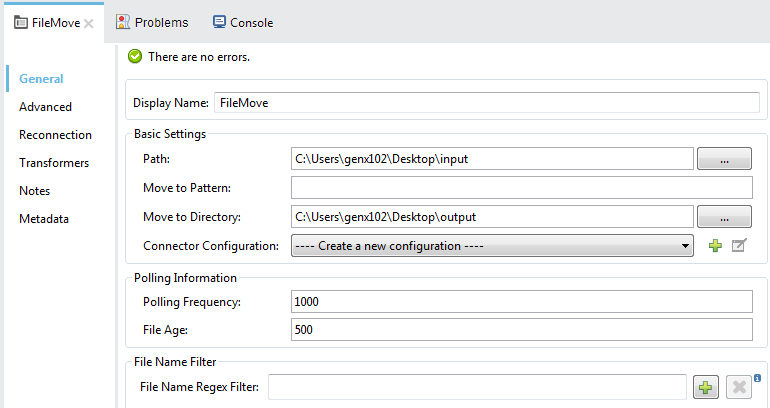Viewport: 770px width, 408px height.
Task: Focus the Move to Pattern field
Action: pos(521,187)
